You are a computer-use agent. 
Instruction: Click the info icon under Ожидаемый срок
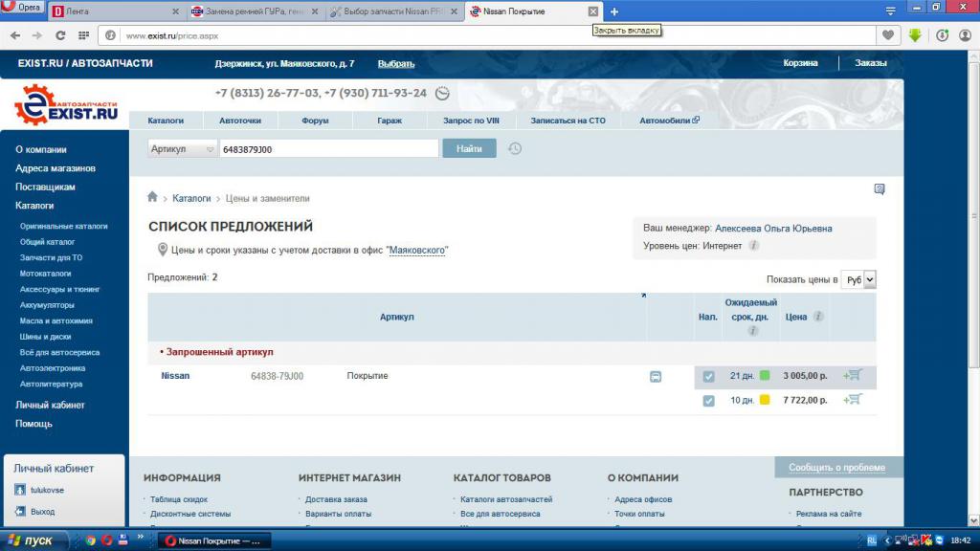(752, 330)
